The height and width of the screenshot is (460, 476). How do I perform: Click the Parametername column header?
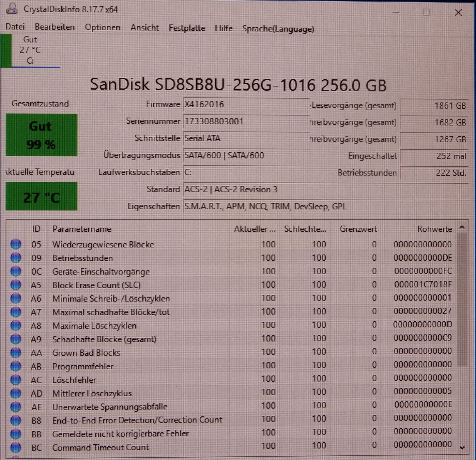pyautogui.click(x=82, y=229)
